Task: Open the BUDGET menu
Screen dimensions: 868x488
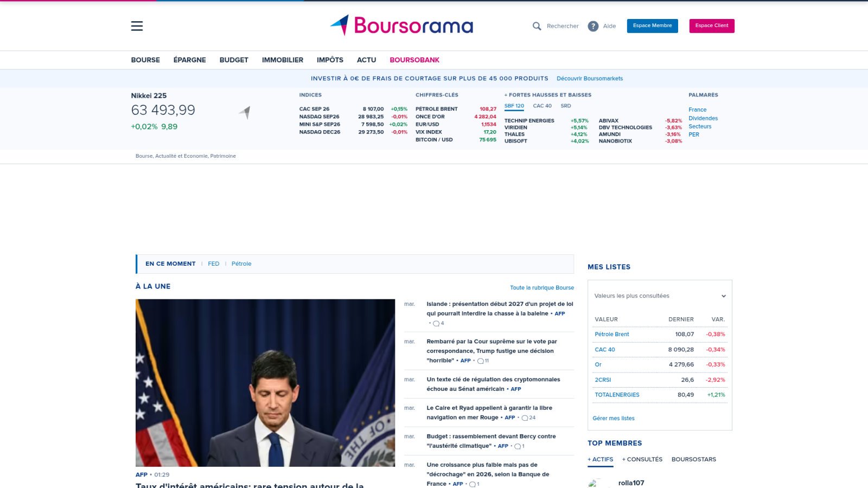Action: (x=234, y=60)
